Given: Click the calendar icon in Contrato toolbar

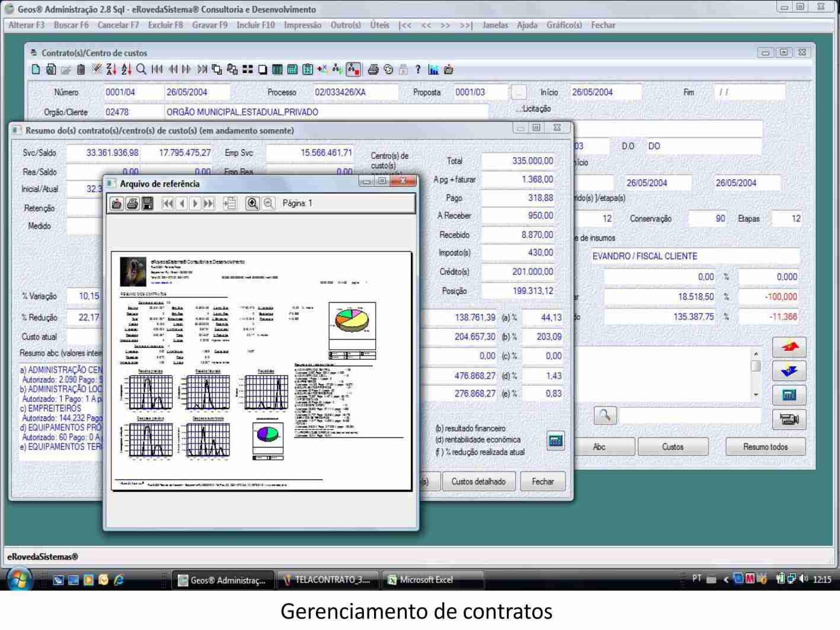Looking at the screenshot, I should point(308,69).
